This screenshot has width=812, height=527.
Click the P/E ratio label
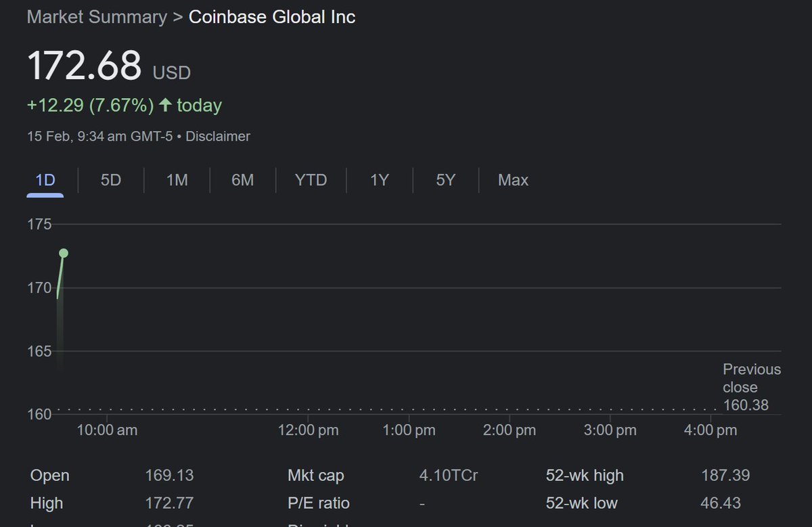(x=319, y=503)
